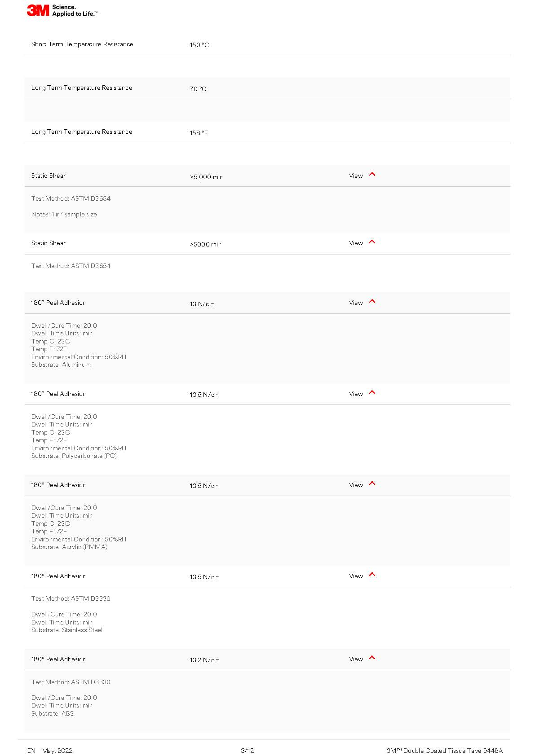The image size is (535, 756).
Task: Collapse the Polycarbonate peel adhesion red chevron
Action: [372, 392]
